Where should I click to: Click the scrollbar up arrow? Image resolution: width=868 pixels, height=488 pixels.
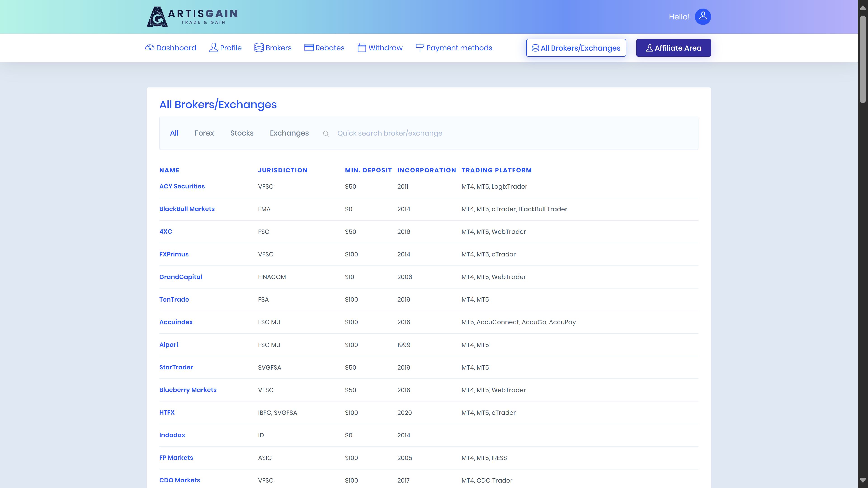tap(863, 8)
